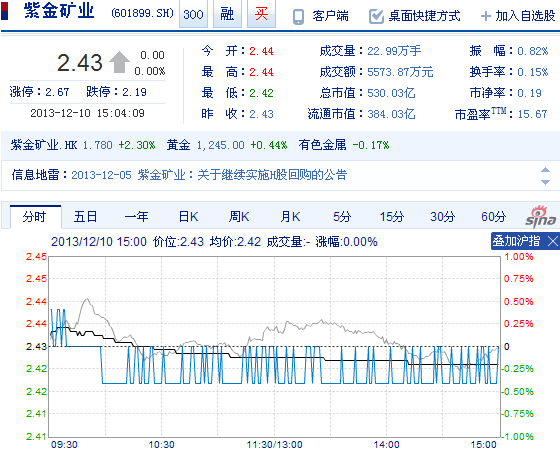Screen dimensions: 560x452
Task: Switch to the 五日 tab
Action: (x=85, y=217)
